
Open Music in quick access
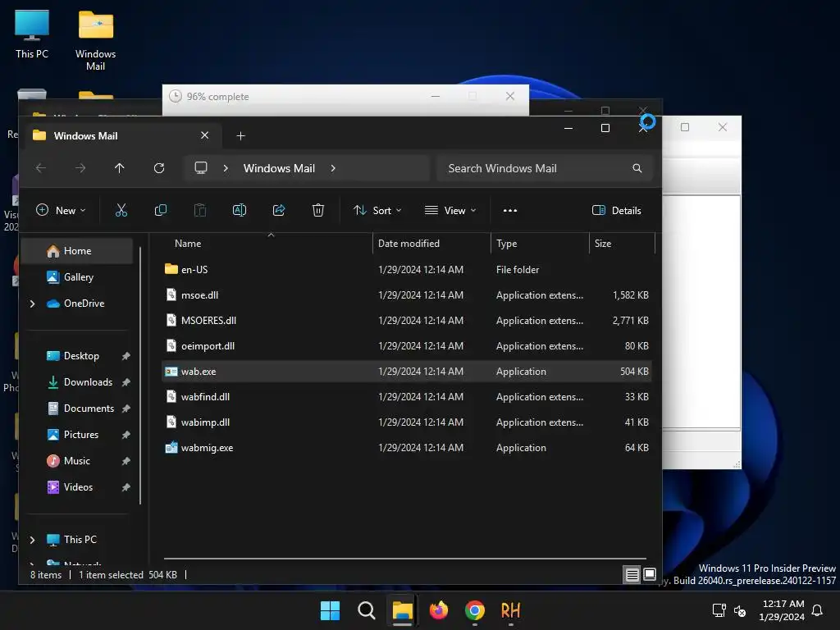click(x=77, y=461)
